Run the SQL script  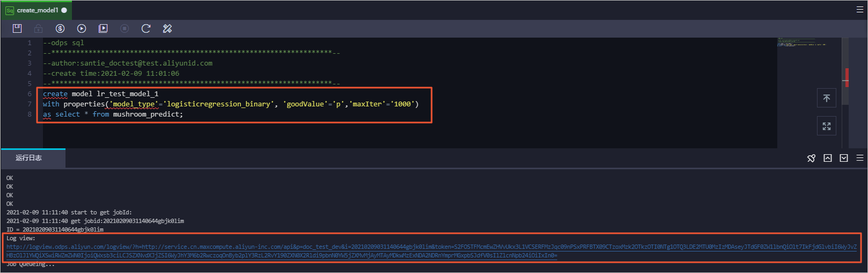pyautogui.click(x=82, y=28)
